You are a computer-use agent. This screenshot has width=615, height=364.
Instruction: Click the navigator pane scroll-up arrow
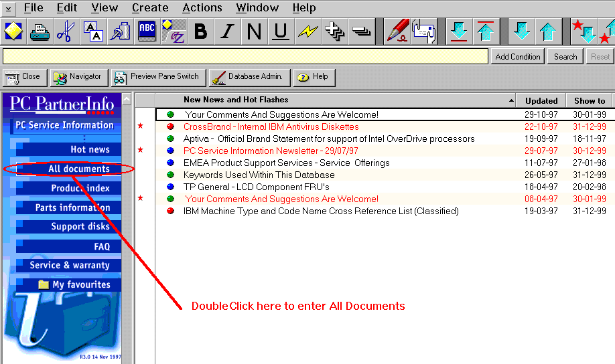pyautogui.click(x=127, y=99)
